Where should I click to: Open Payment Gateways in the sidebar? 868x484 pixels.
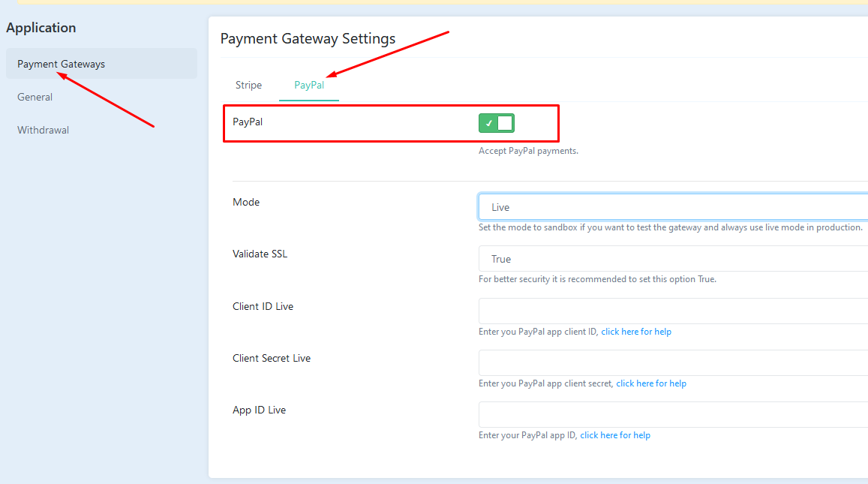click(101, 64)
